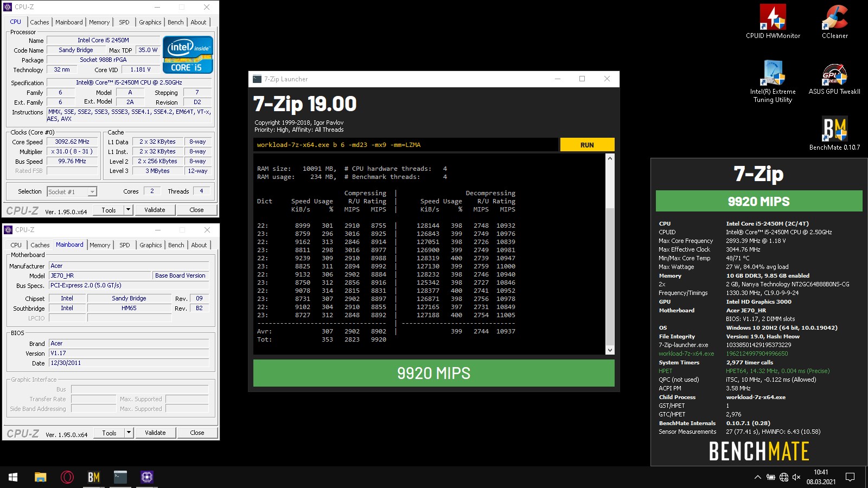868x488 pixels.
Task: Click Close button in top CPU-Z window
Action: [x=196, y=210]
